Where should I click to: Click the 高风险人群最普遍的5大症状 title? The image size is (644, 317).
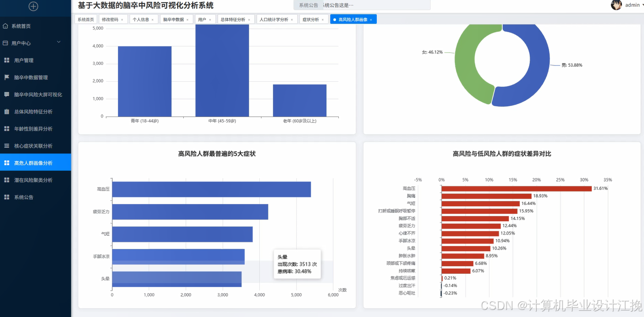coord(217,154)
